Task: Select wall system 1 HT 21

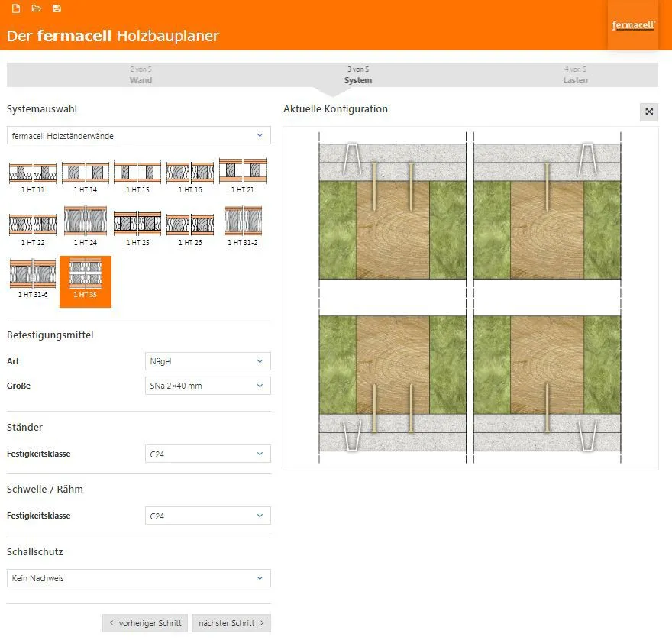Action: tap(243, 176)
